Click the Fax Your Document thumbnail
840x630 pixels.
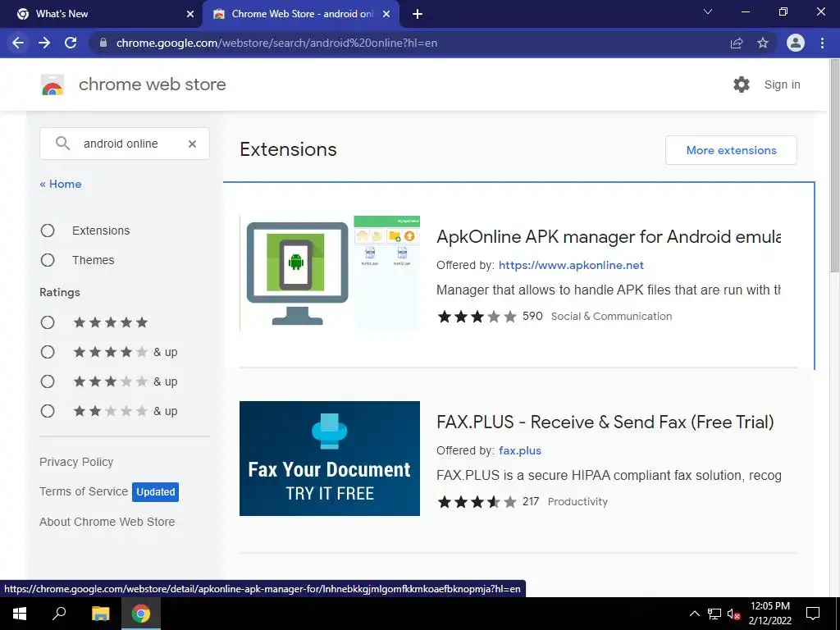tap(330, 459)
